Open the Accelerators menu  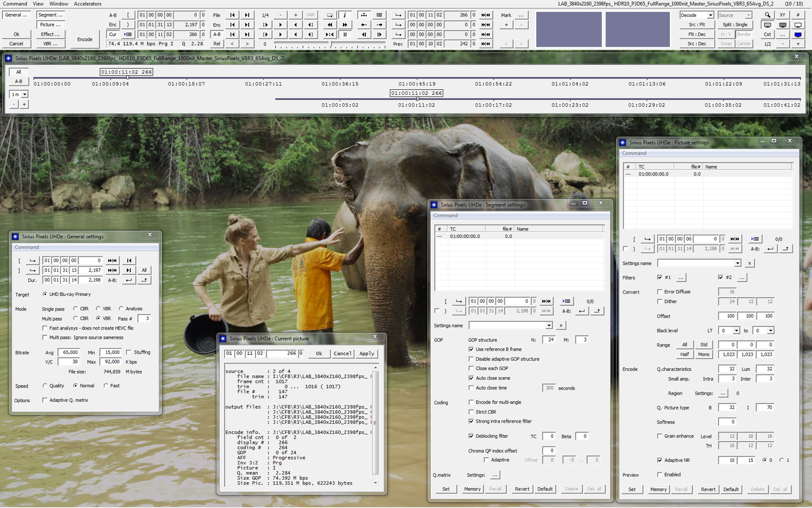pyautogui.click(x=87, y=3)
